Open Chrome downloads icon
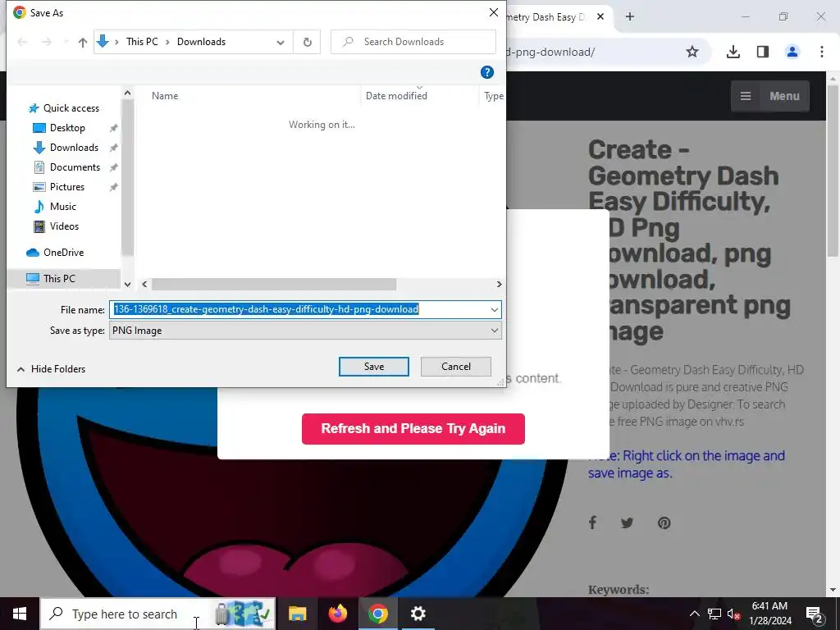840x630 pixels. pyautogui.click(x=733, y=52)
